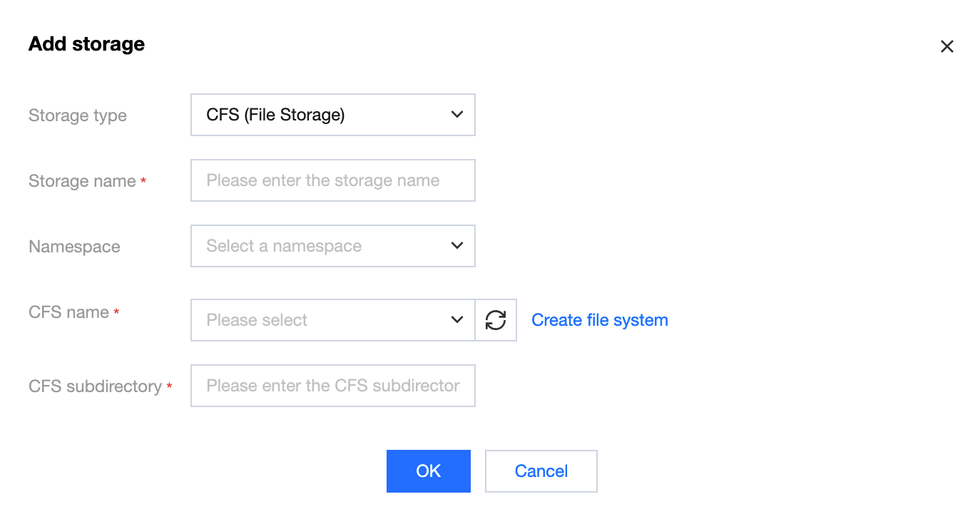Screen dimensions: 980x519
Task: Click the chevron arrow in Storage type field
Action: point(457,115)
